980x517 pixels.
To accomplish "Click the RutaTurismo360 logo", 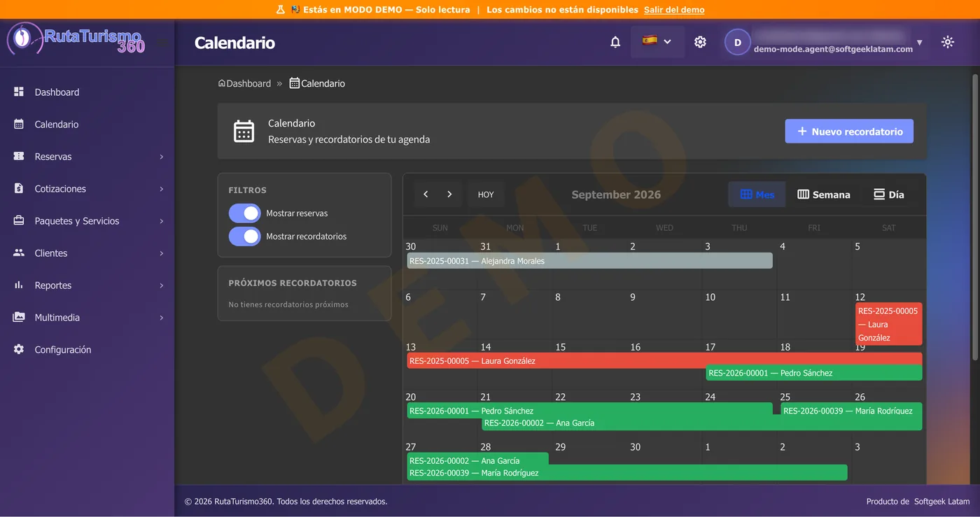I will pyautogui.click(x=76, y=39).
